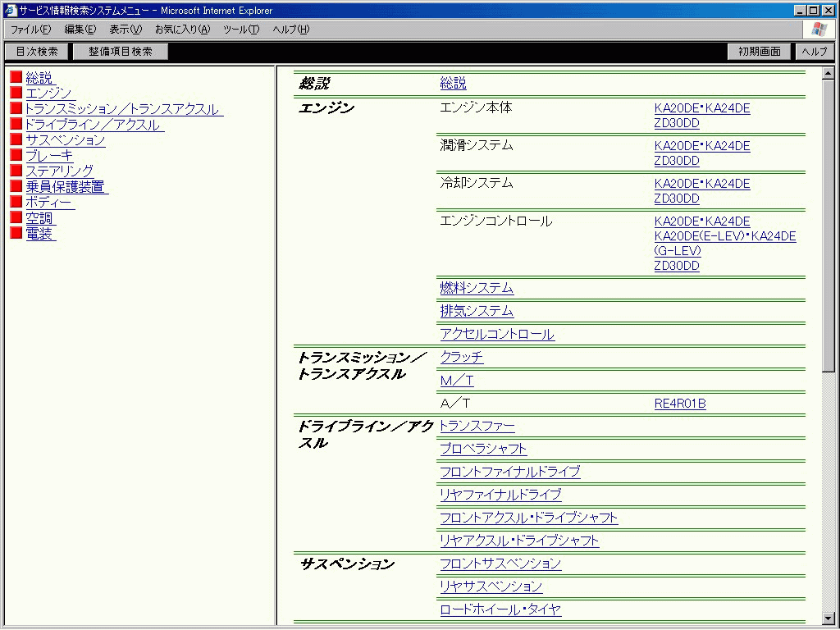The width and height of the screenshot is (840, 630).
Task: Open the 編集(E) menu
Action: point(80,30)
